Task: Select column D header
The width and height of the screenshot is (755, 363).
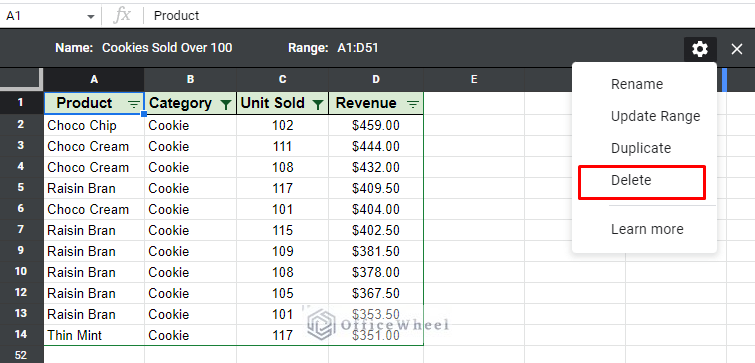Action: pos(376,79)
